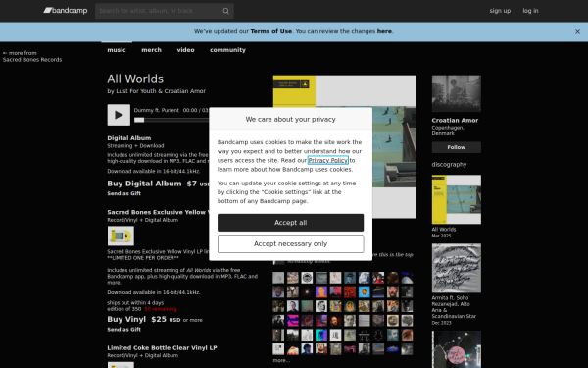The image size is (588, 368).
Task: Open the Croatian Amor artist photo
Action: click(x=457, y=93)
